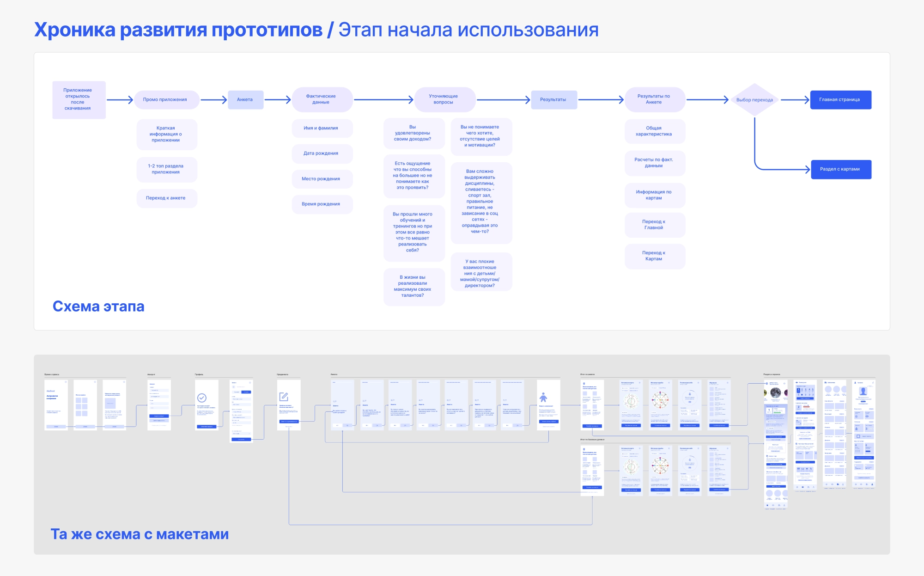The image size is (924, 576).
Task: Click the Создать аккаунт button on the account screen
Action: [159, 416]
